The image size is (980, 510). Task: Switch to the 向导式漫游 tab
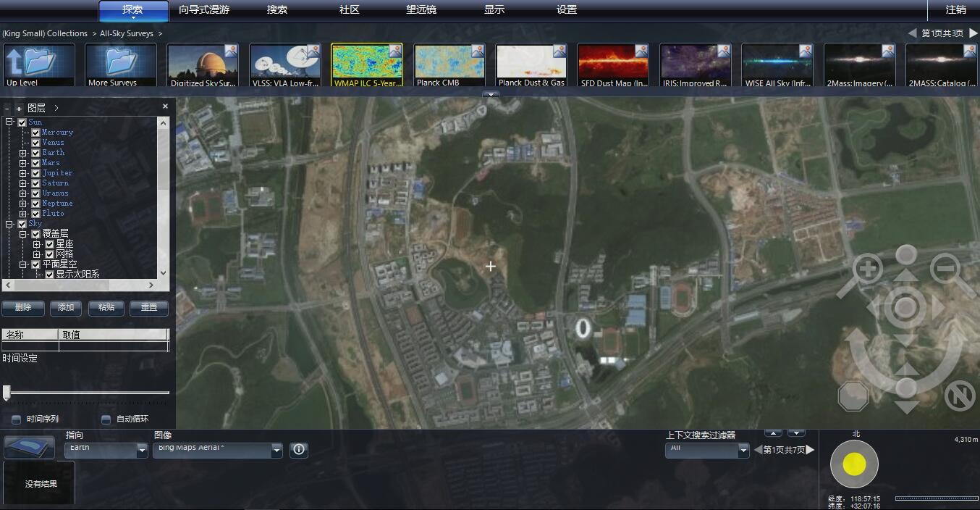click(204, 10)
